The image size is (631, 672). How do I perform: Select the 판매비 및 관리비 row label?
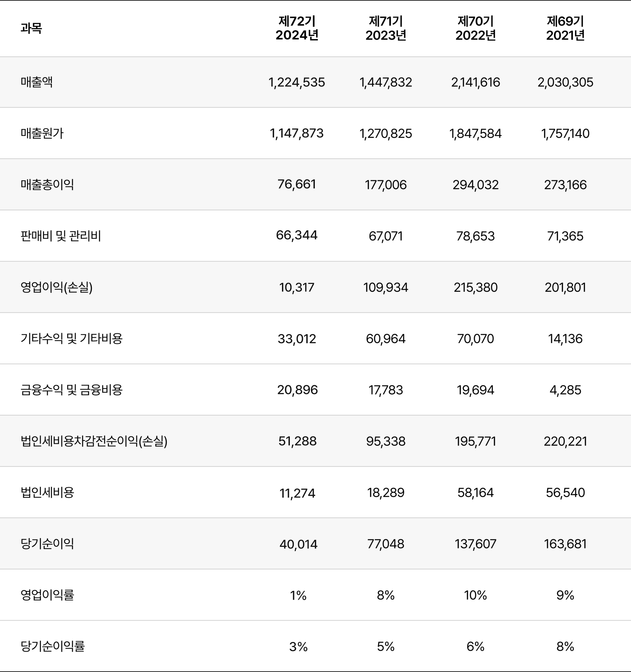(61, 236)
